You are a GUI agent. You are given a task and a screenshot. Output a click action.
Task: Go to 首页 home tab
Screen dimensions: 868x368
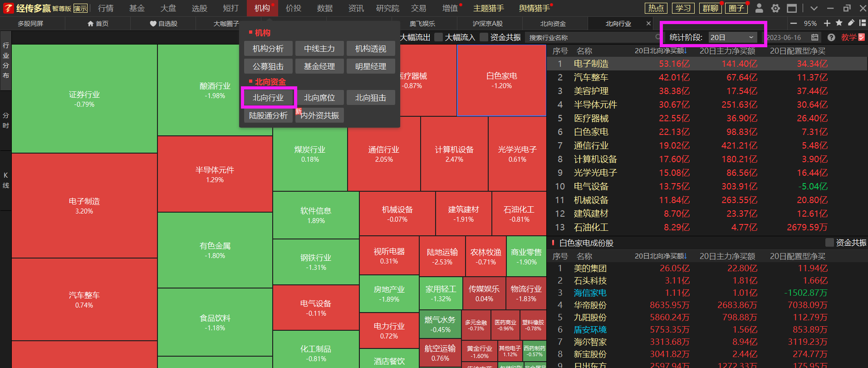pyautogui.click(x=98, y=24)
